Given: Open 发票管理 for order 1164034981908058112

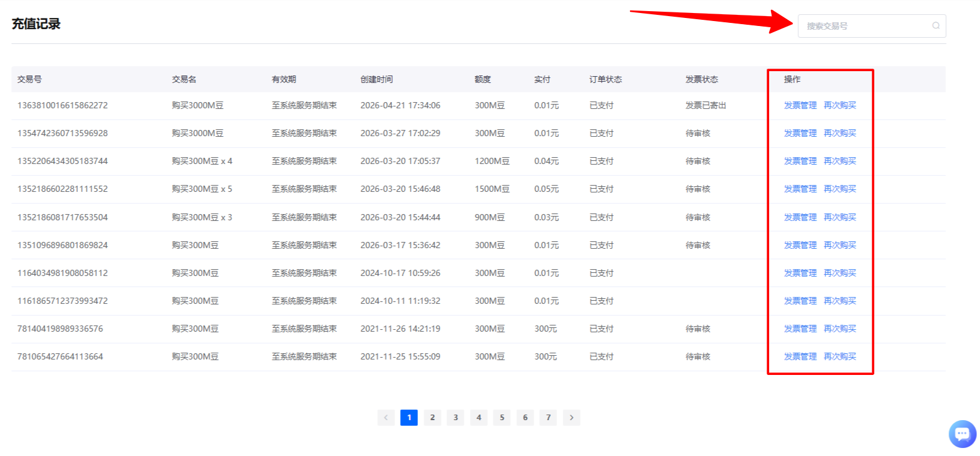Looking at the screenshot, I should pos(800,273).
